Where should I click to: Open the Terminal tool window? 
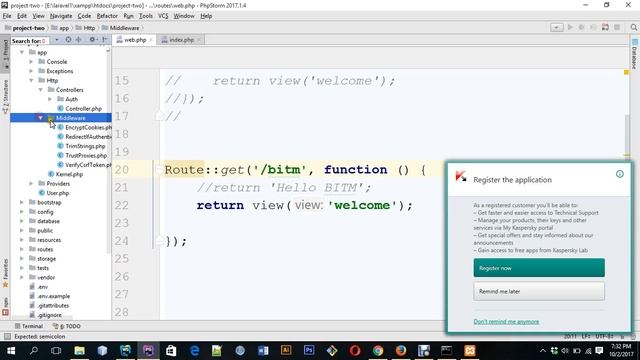(29, 326)
